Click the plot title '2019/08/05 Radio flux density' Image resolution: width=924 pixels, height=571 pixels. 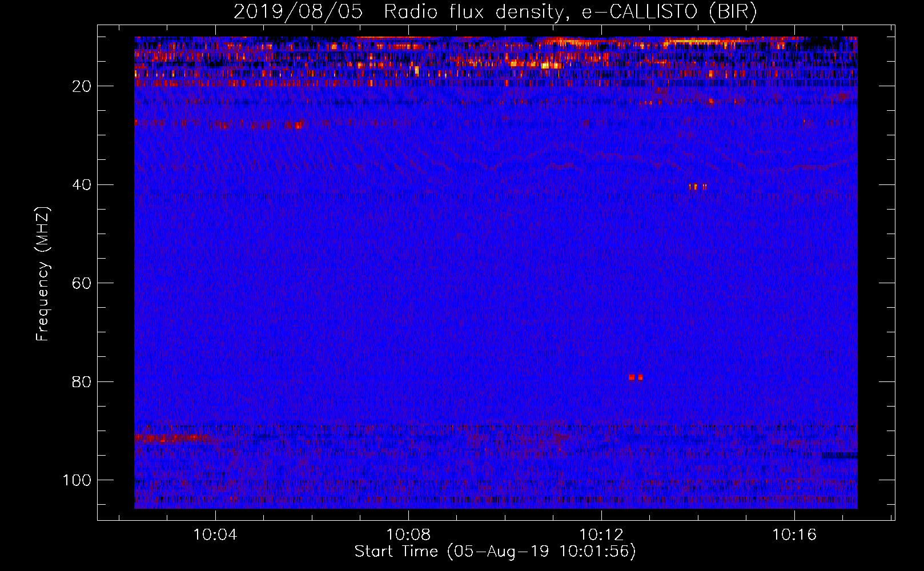(398, 11)
